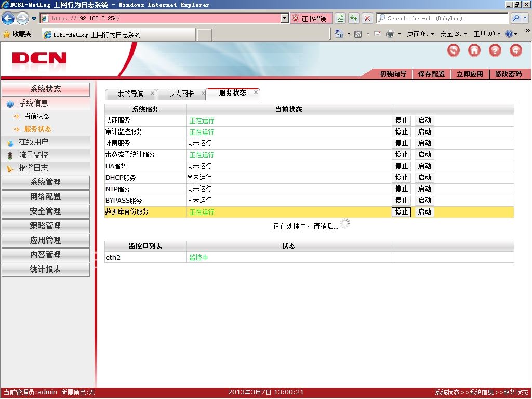
Task: Click the RSS feeds toolbar icon
Action: pyautogui.click(x=358, y=34)
